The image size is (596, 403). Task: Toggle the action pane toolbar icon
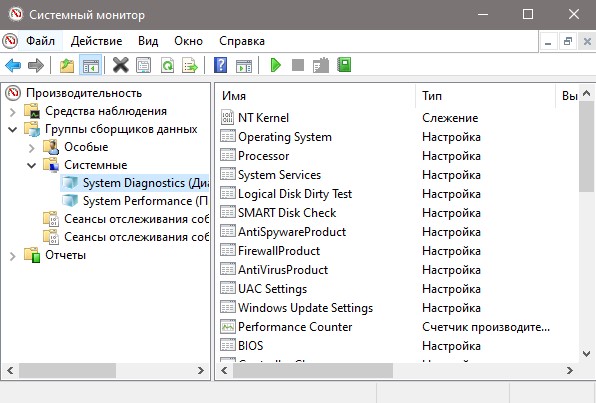pos(244,66)
